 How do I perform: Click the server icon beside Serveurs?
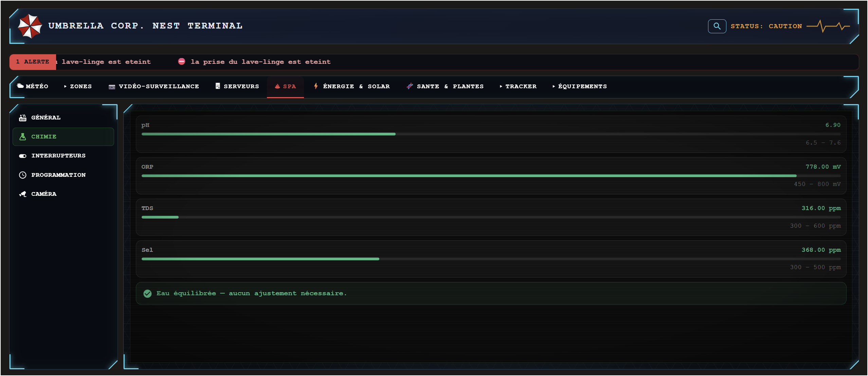point(218,86)
